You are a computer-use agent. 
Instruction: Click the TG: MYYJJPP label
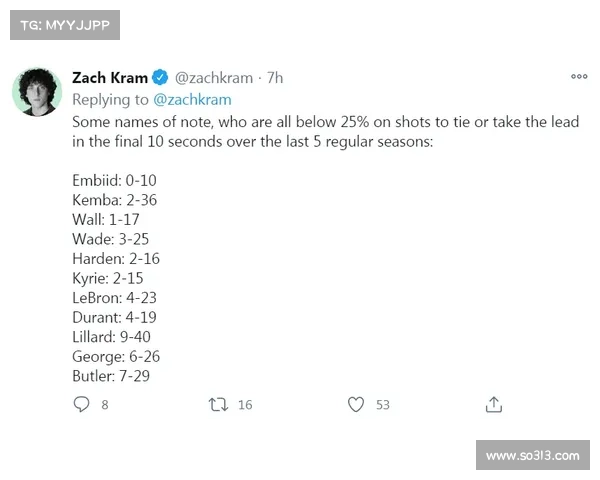(x=64, y=24)
